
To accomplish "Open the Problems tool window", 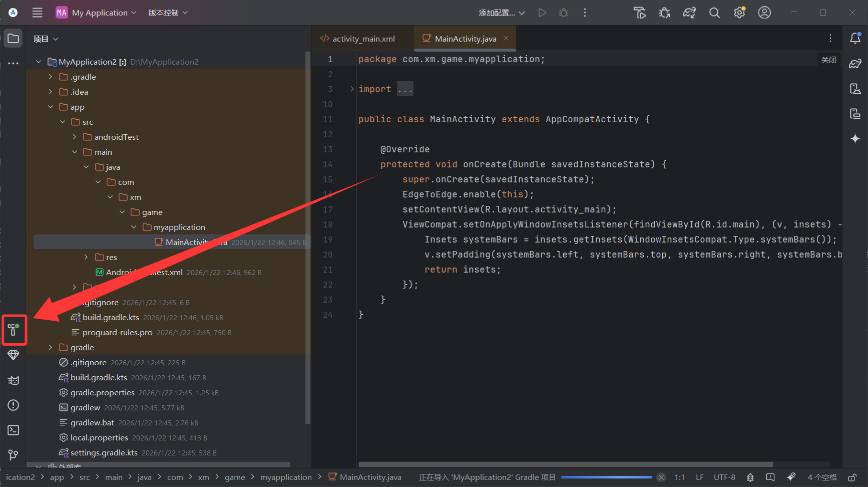I will 14,405.
